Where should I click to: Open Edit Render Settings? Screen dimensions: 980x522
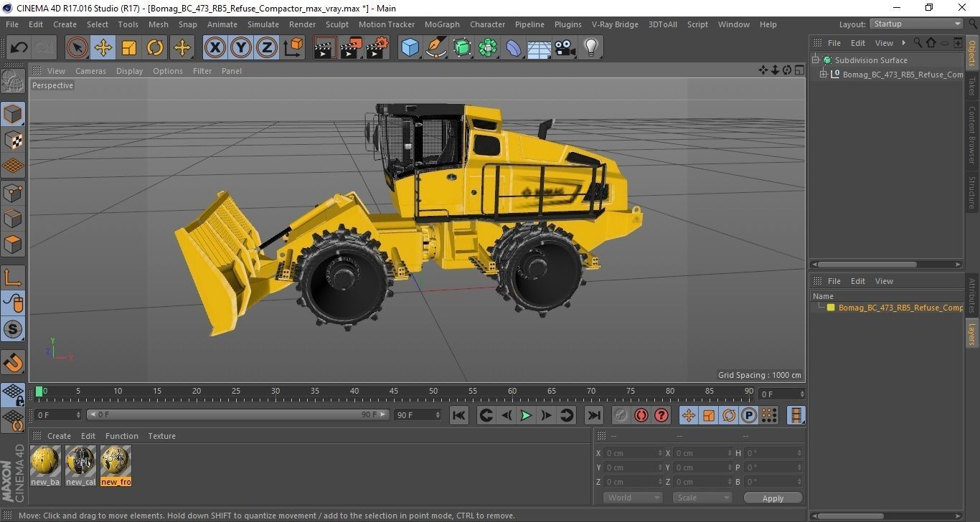[377, 48]
